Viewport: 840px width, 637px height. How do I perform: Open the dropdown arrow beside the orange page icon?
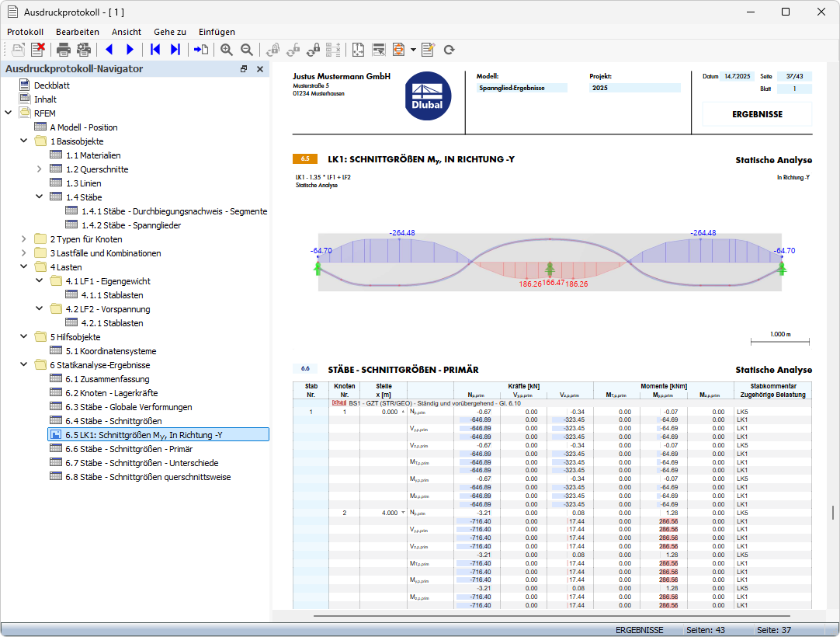[x=413, y=50]
